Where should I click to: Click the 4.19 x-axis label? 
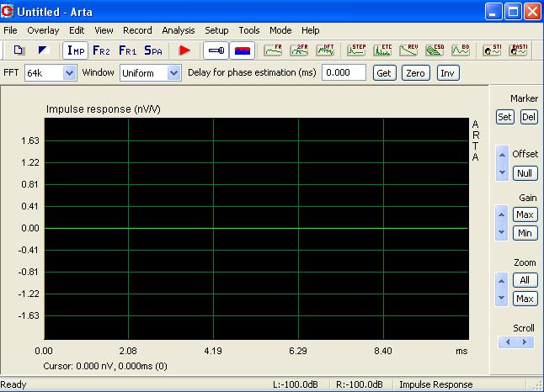coord(213,351)
